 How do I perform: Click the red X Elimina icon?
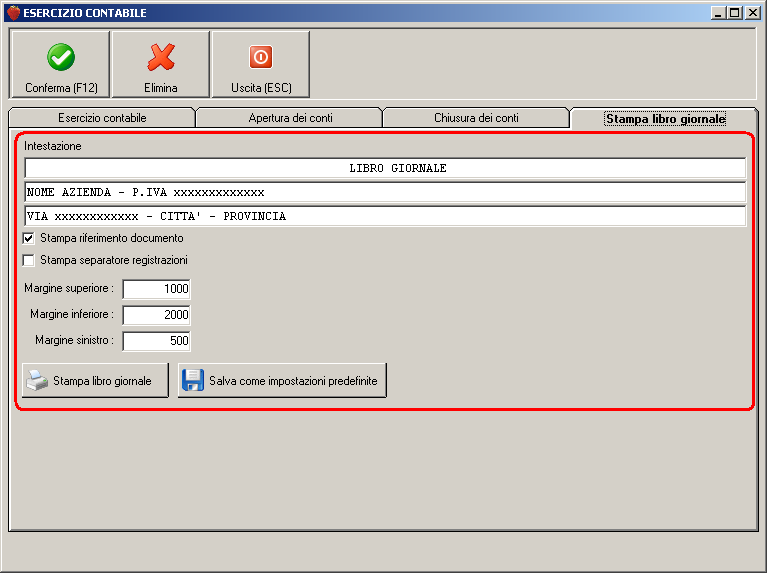[x=161, y=57]
